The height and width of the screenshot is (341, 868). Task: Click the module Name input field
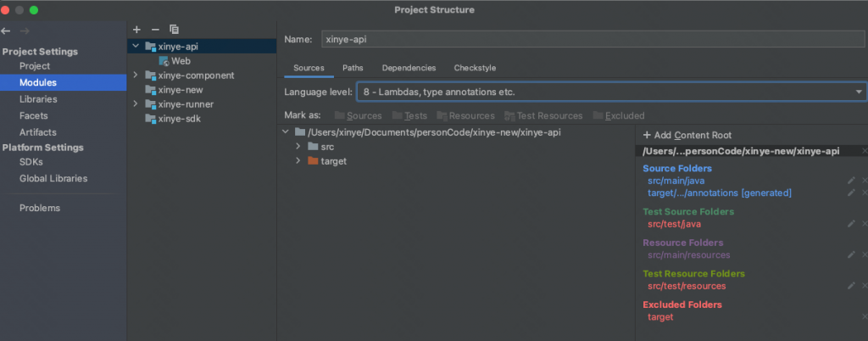(x=592, y=39)
